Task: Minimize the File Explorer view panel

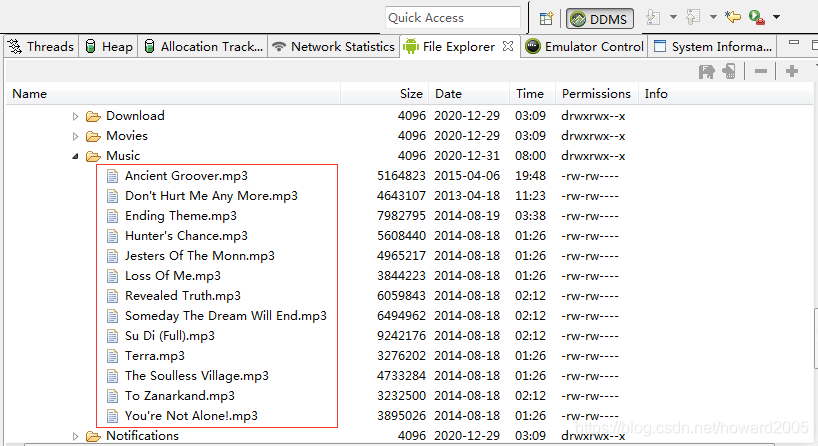Action: 794,42
